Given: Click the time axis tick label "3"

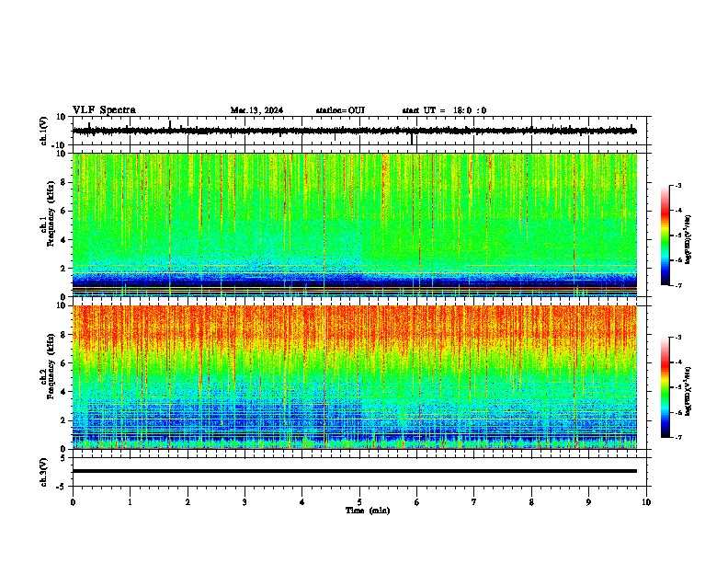Looking at the screenshot, I should click(245, 502).
